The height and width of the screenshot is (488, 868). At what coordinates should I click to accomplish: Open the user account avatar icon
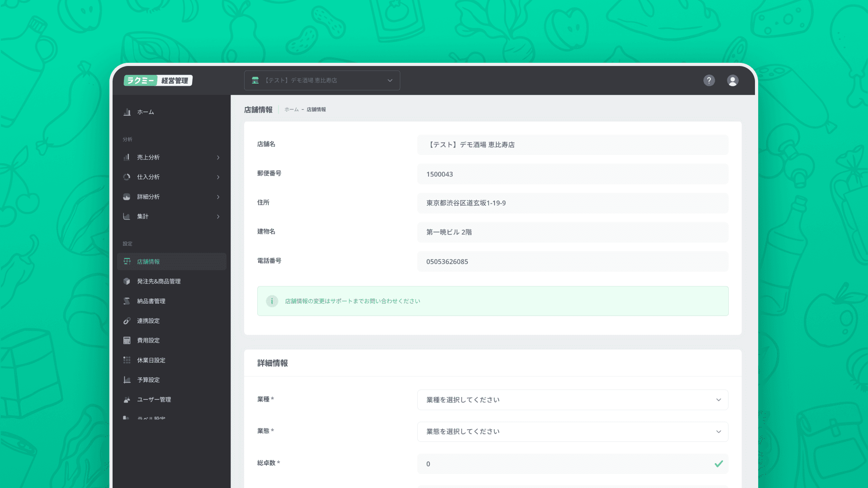pyautogui.click(x=732, y=80)
